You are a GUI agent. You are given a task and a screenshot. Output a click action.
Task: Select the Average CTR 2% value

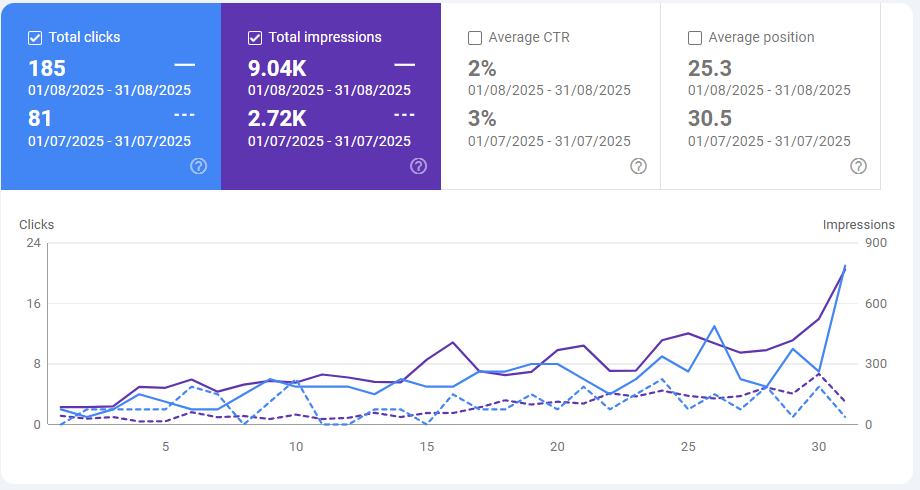tap(482, 68)
